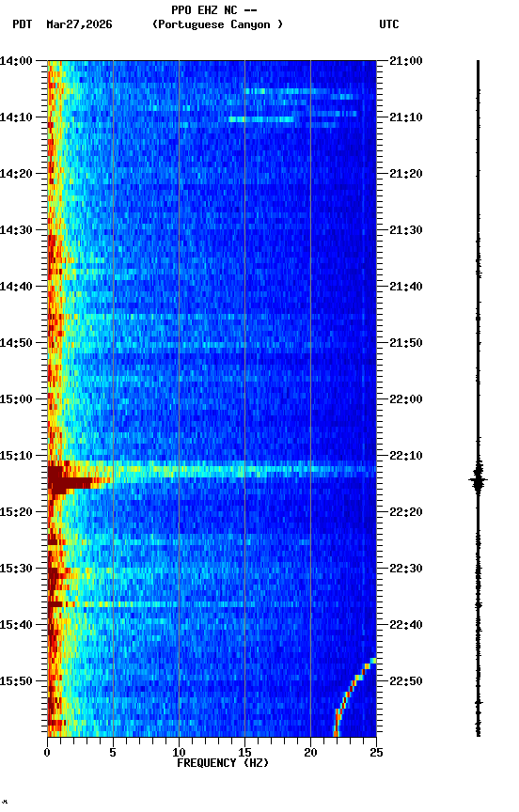Click the 22:40 UTC time label

pyautogui.click(x=406, y=626)
